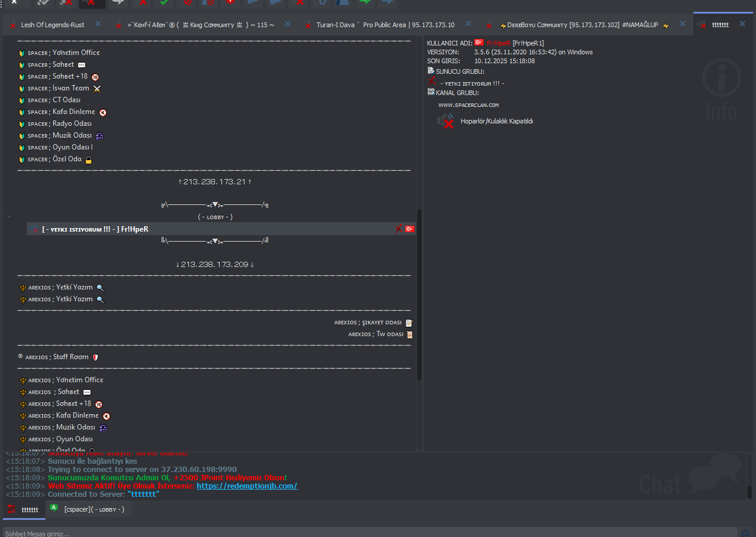
Task: Click the user status icon left of Fr!HpeR
Action: pos(34,229)
